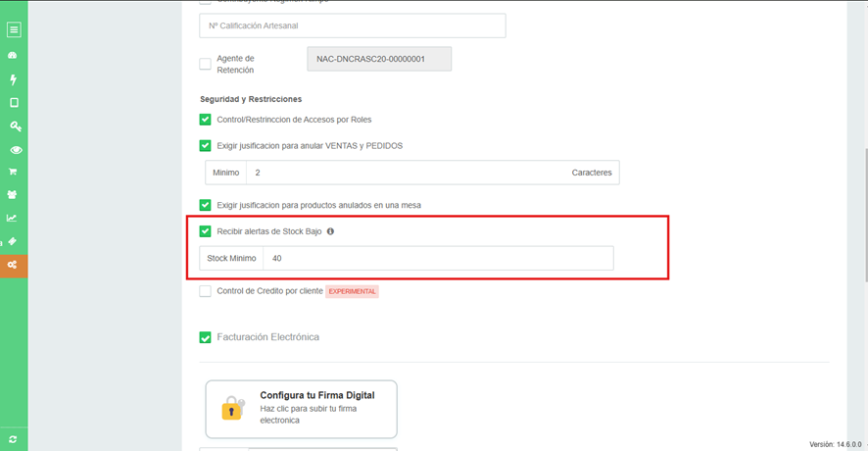This screenshot has width=868, height=451.
Task: Click the Stock Minimo label
Action: coord(231,258)
